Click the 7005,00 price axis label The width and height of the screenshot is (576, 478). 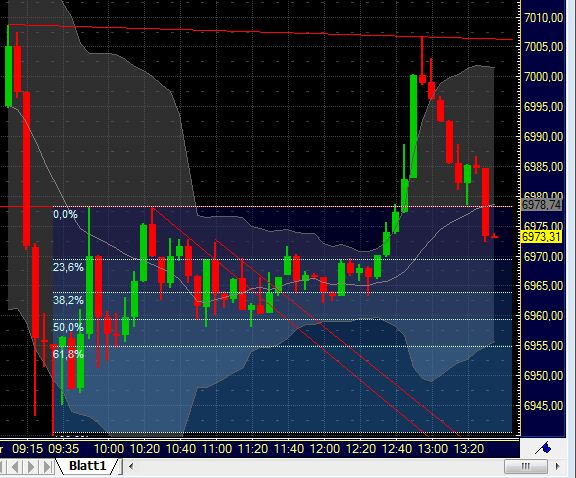coord(543,47)
